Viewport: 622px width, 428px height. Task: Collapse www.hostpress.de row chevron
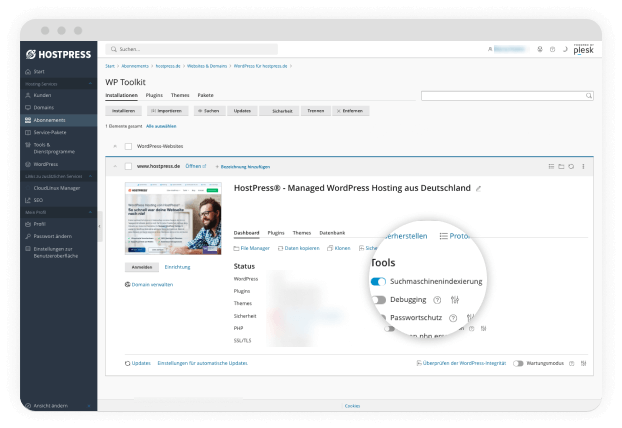point(115,166)
